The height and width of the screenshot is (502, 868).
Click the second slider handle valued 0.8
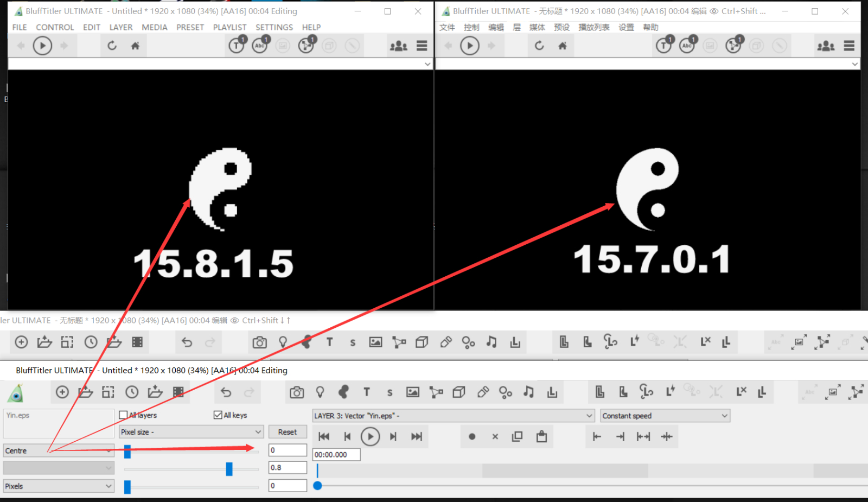point(229,469)
